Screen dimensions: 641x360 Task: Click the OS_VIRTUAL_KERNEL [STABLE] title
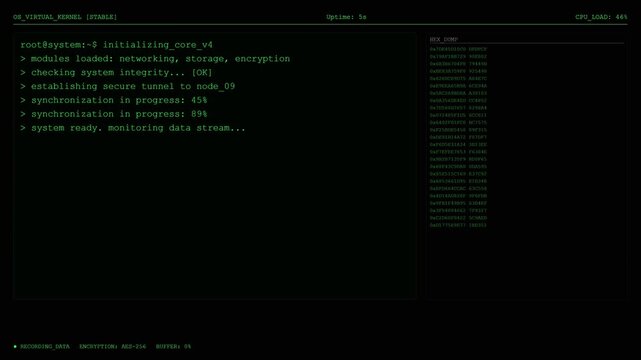[65, 17]
